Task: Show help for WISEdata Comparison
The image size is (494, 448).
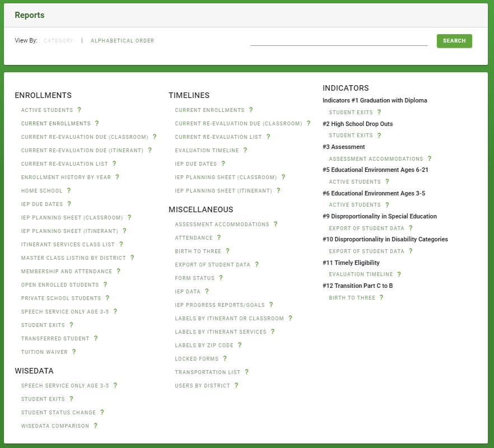Action: click(95, 426)
